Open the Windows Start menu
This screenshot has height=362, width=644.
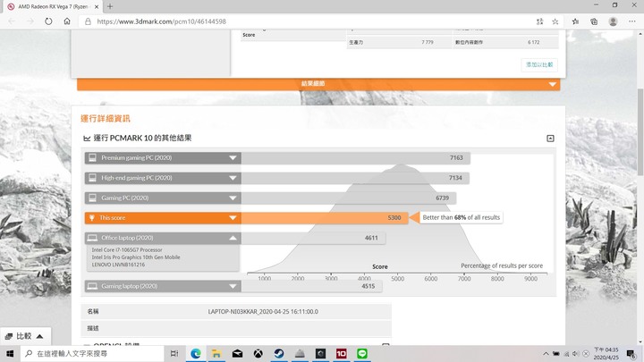pos(10,353)
